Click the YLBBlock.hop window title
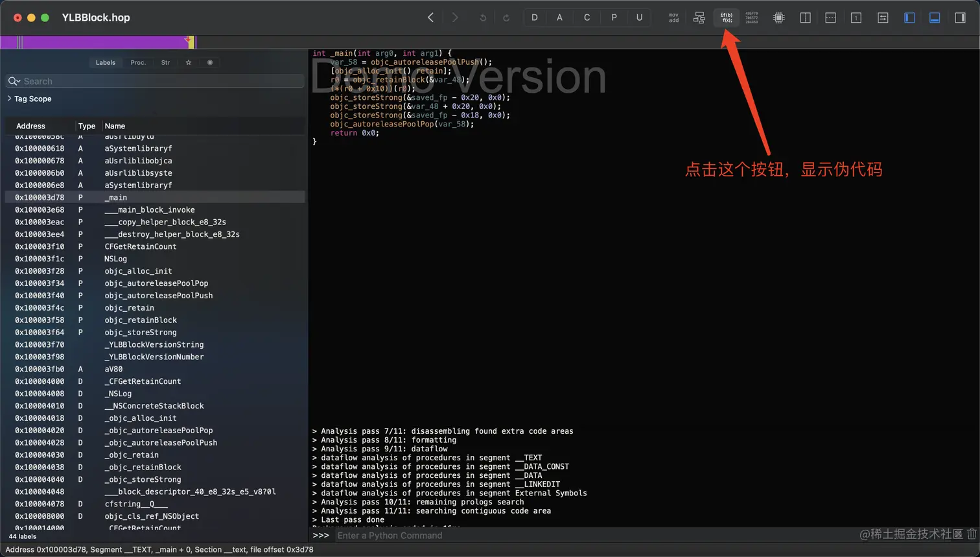Screen dimensions: 980x557 pyautogui.click(x=96, y=18)
